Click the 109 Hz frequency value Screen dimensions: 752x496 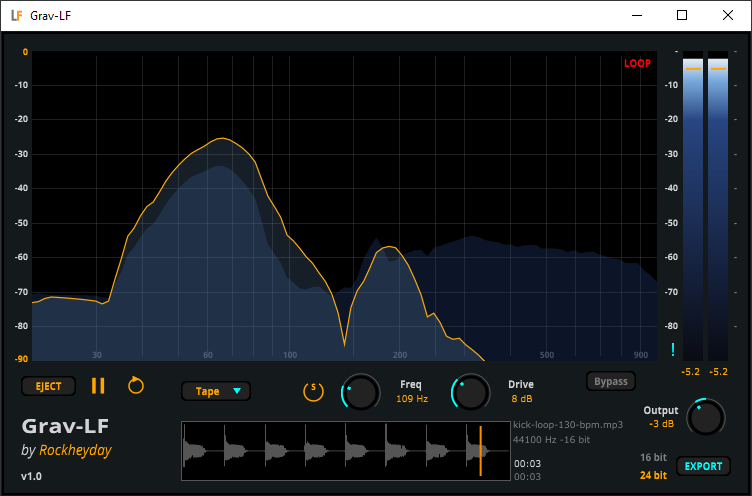pos(411,399)
